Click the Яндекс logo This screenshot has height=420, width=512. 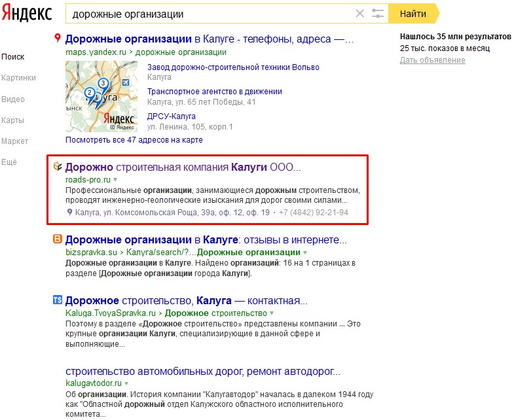click(26, 13)
